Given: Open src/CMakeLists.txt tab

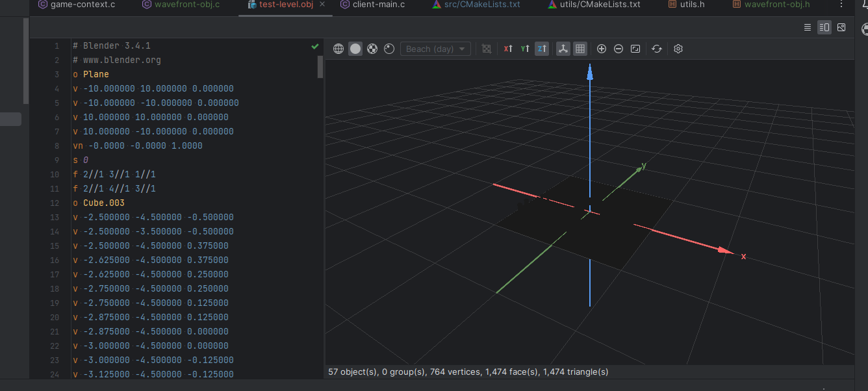Looking at the screenshot, I should pos(476,5).
